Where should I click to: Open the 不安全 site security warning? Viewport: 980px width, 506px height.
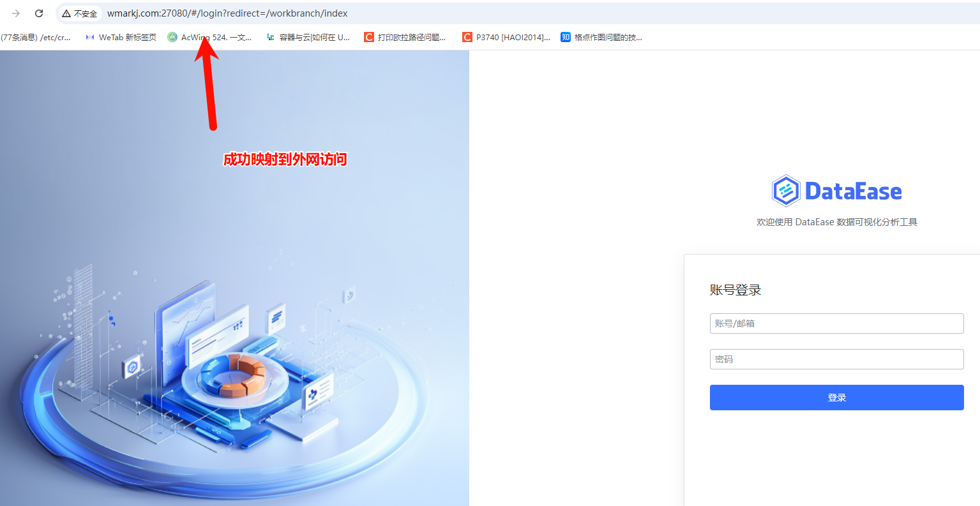click(x=80, y=13)
